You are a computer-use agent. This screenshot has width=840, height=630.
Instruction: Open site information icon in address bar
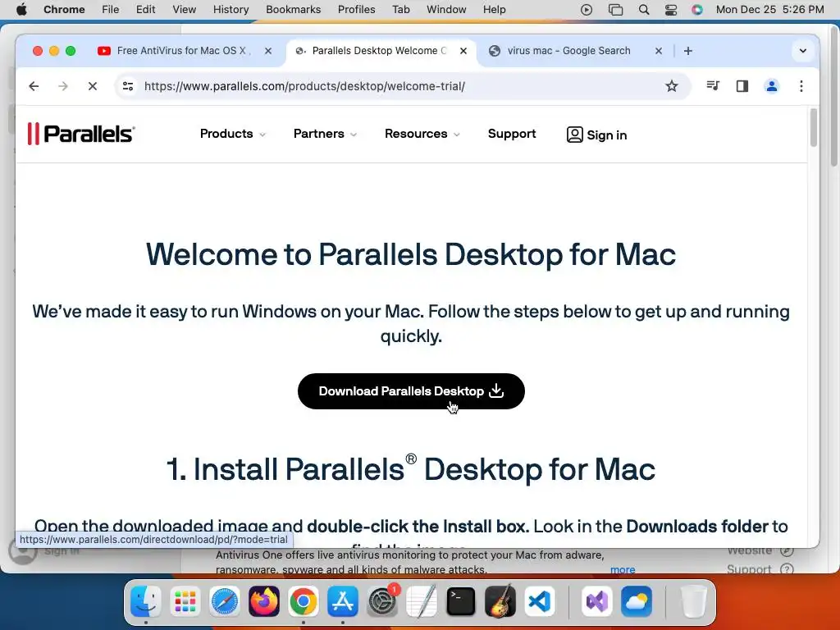pyautogui.click(x=128, y=86)
